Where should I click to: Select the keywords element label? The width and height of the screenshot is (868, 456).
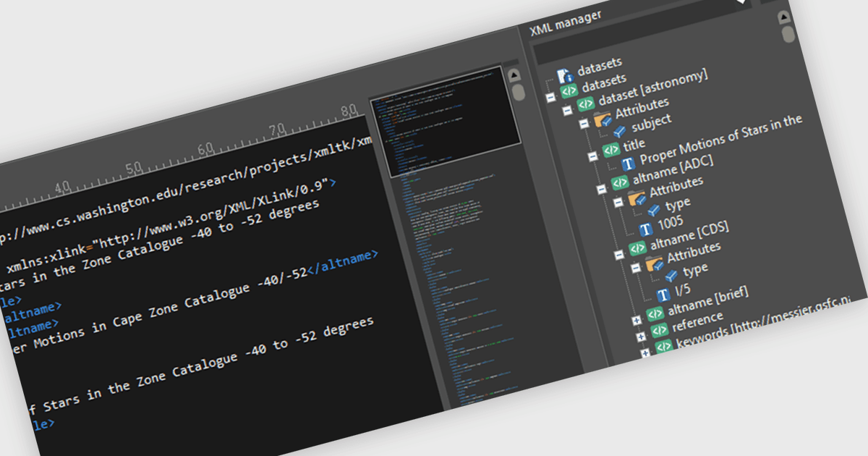[x=762, y=321]
